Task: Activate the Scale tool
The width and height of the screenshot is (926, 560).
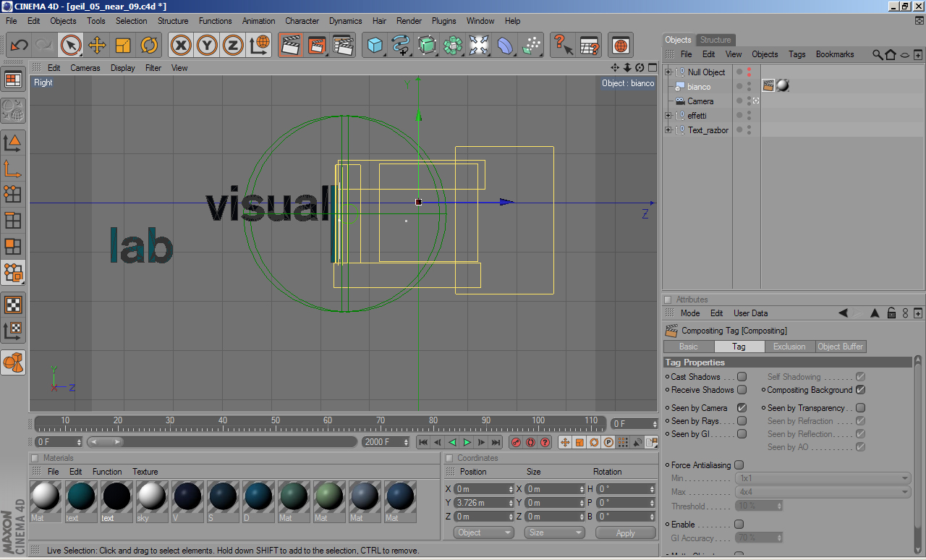Action: point(123,46)
